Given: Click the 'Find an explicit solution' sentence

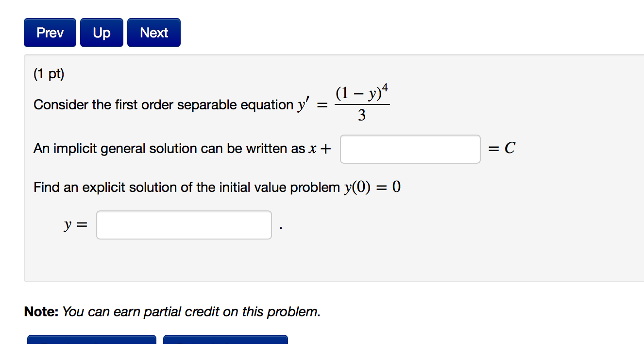Looking at the screenshot, I should (x=186, y=188).
